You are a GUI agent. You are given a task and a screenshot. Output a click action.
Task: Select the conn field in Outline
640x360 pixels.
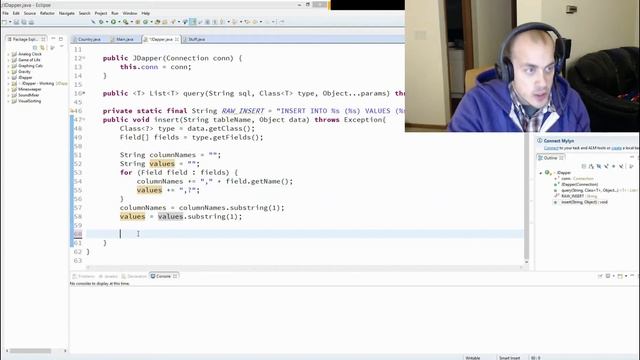(573, 179)
